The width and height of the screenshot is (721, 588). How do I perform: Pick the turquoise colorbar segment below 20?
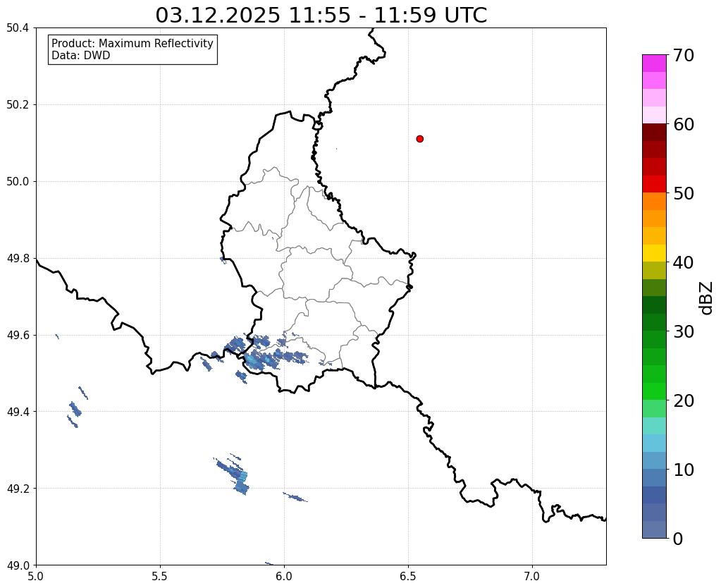pos(654,426)
